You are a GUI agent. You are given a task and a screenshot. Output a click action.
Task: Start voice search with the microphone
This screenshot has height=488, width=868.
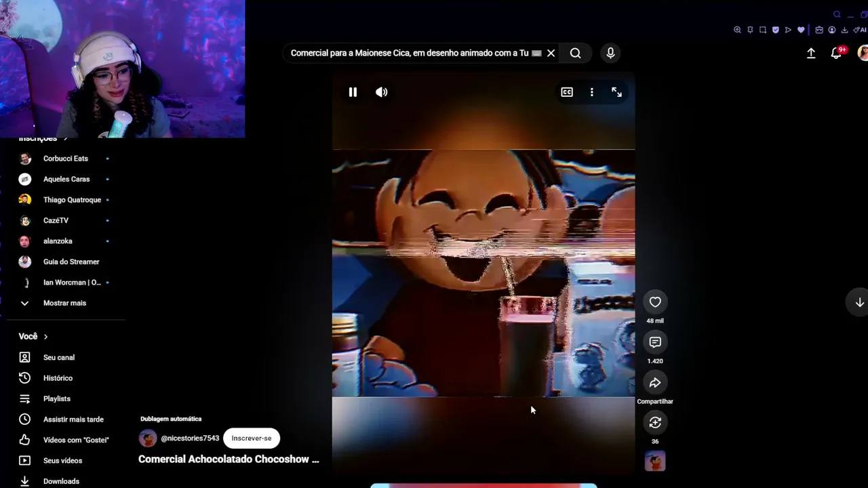click(x=610, y=53)
